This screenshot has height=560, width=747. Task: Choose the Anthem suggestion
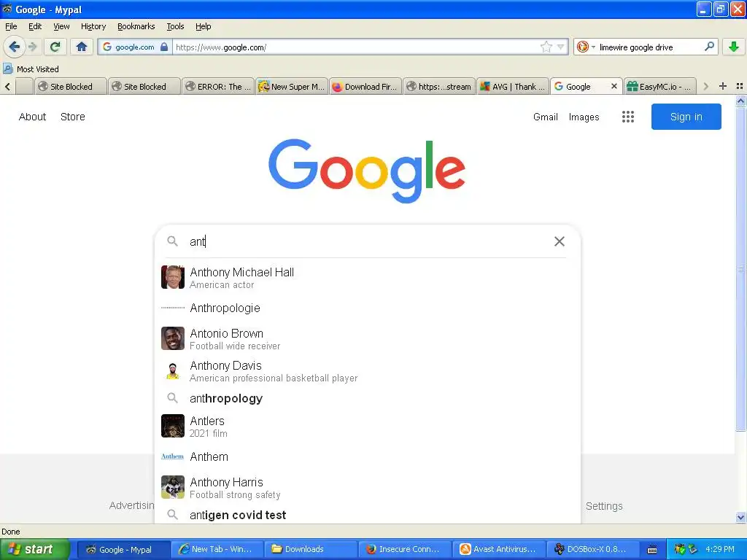(367, 456)
